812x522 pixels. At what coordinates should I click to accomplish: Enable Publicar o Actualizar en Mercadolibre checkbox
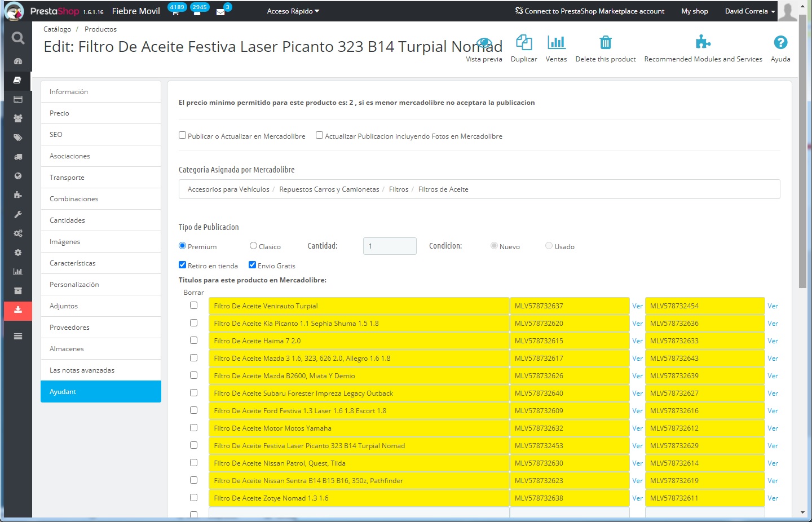tap(183, 135)
